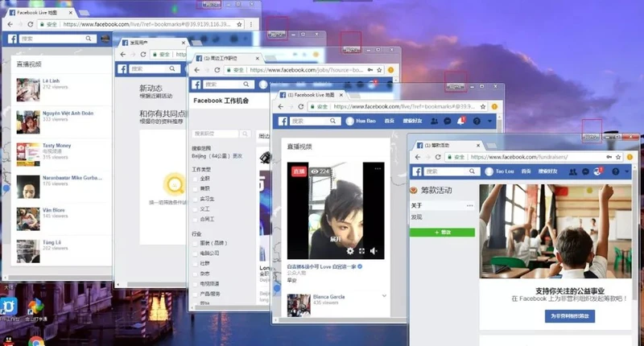Bookmark the fundraisers page with the star icon
This screenshot has width=644, height=346.
[618, 157]
